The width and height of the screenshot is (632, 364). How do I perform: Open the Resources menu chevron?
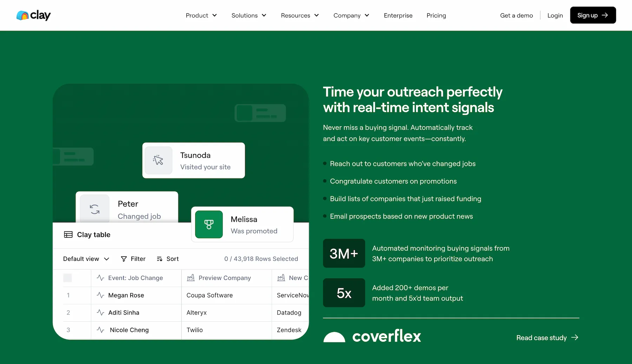(316, 15)
